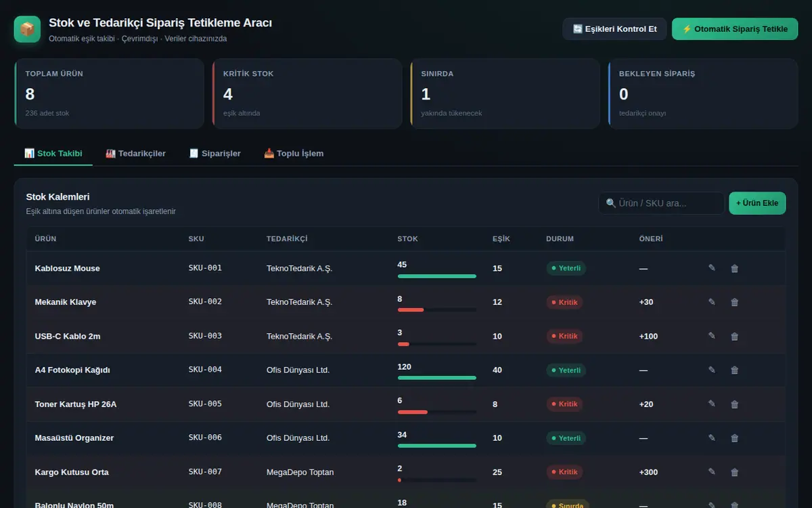Edit the Kargo Kutusu Orta row

point(712,472)
